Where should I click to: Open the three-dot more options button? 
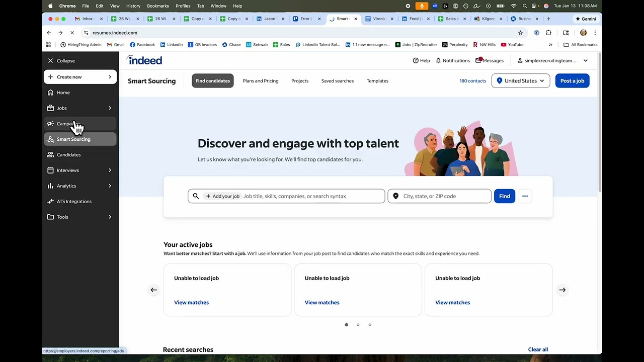tap(525, 196)
